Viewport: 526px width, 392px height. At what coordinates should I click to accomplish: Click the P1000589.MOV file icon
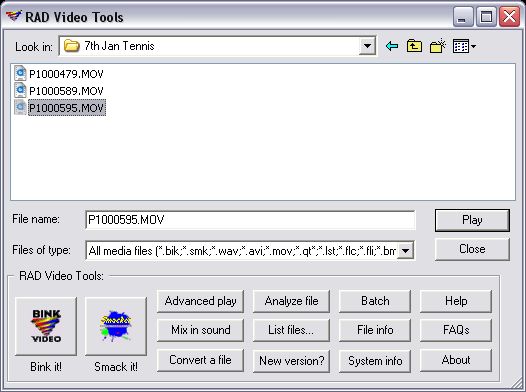click(20, 90)
